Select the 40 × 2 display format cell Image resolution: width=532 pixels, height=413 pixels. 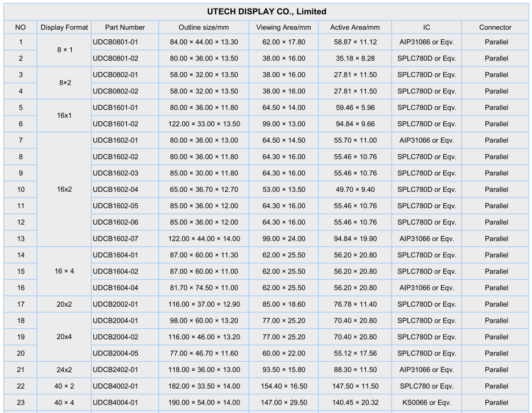point(64,386)
